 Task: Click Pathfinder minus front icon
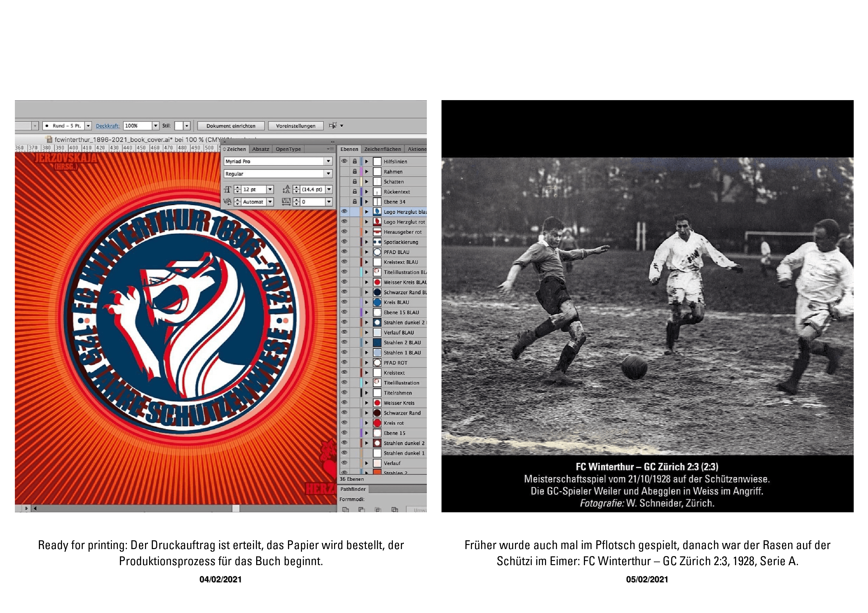point(361,509)
